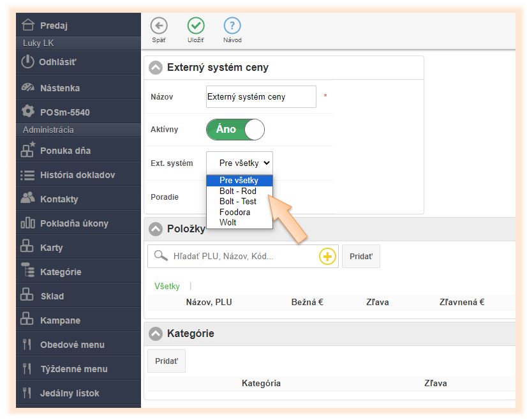Open História dokladov list icon
Screen dimensions: 527x420
click(x=27, y=174)
